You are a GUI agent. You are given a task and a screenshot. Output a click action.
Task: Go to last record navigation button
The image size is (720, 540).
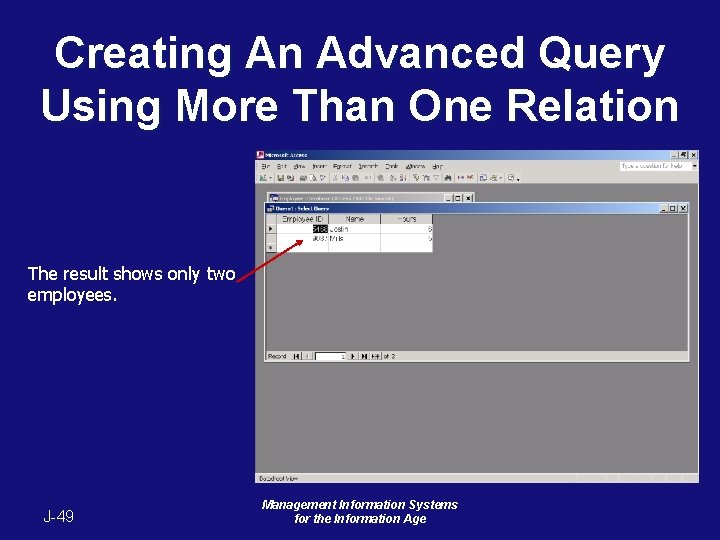(x=364, y=356)
